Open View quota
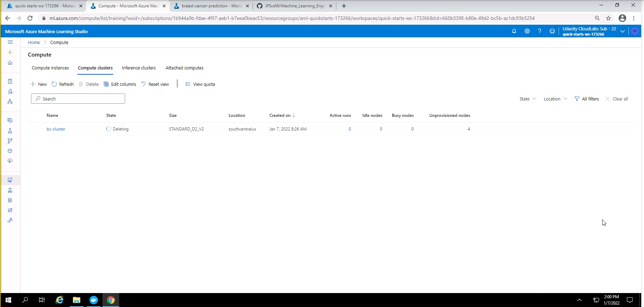 (x=200, y=84)
